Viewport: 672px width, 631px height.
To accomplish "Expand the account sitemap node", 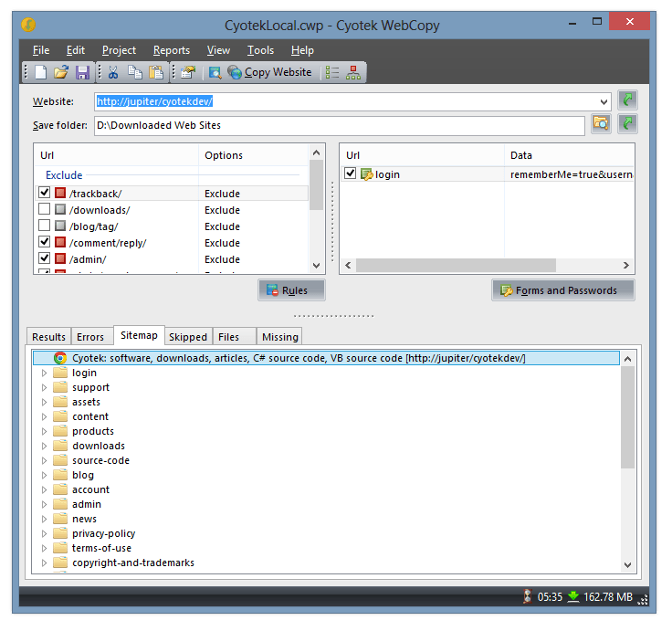I will click(44, 489).
